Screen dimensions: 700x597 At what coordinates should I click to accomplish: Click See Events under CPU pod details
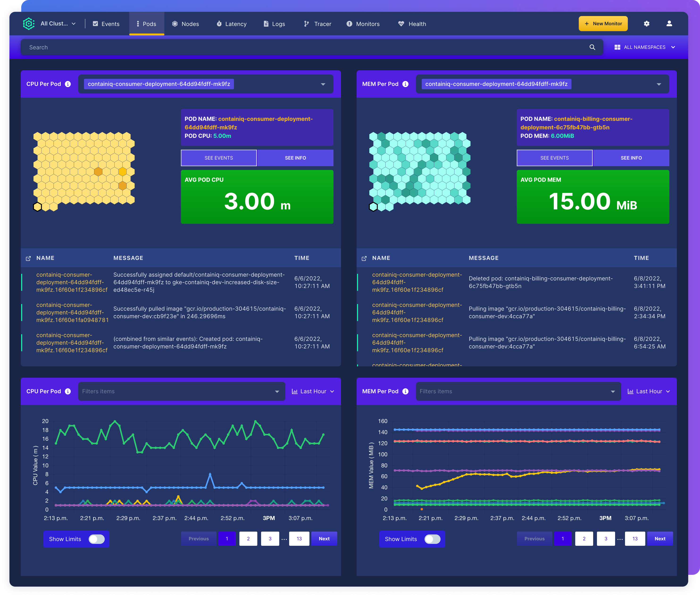click(x=219, y=158)
